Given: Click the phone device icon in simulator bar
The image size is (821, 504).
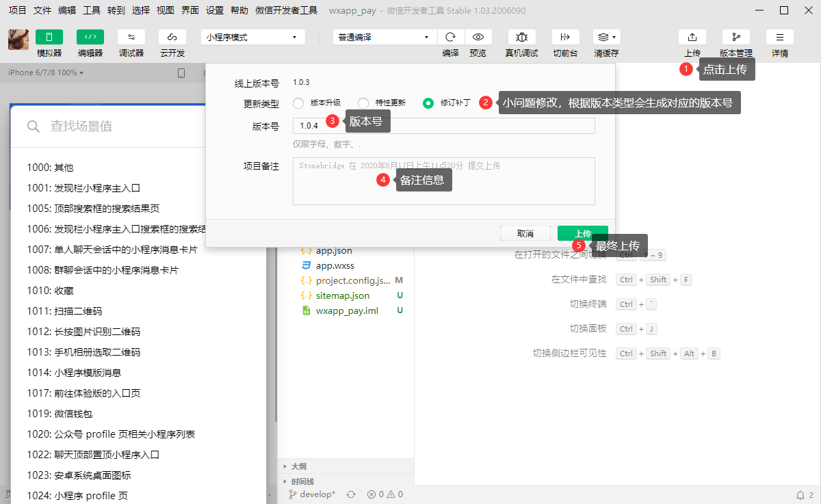Looking at the screenshot, I should tap(181, 73).
